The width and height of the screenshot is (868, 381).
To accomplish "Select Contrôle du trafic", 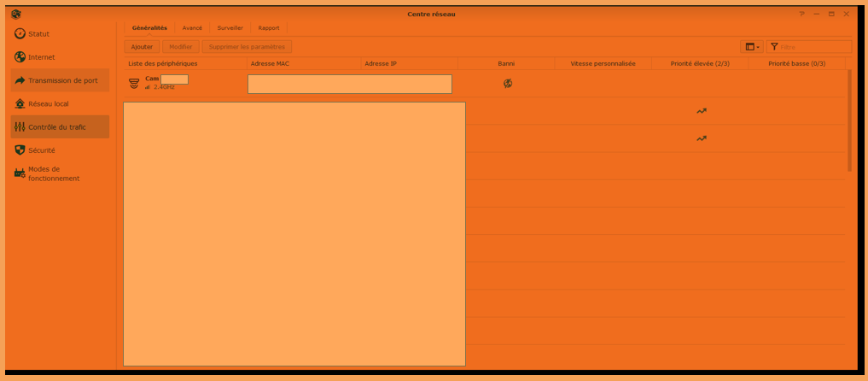I will [x=60, y=126].
